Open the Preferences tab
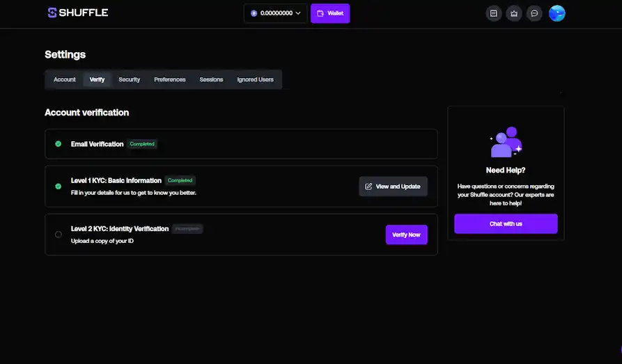This screenshot has width=622, height=364. (x=170, y=79)
